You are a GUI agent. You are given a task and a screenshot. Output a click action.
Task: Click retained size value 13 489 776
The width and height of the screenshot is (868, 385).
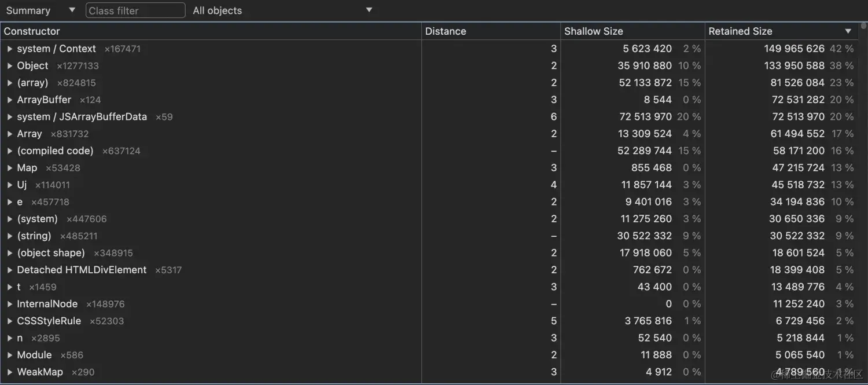[x=798, y=287]
